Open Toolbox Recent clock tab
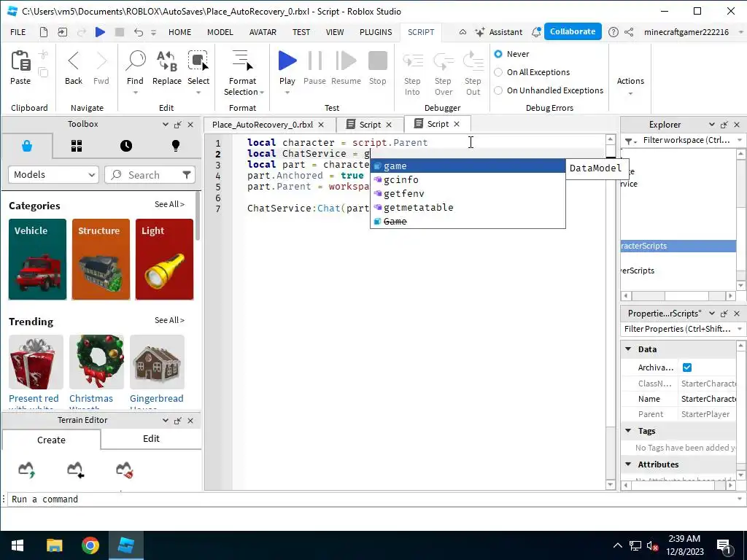Viewport: 747px width, 560px height. click(x=125, y=146)
